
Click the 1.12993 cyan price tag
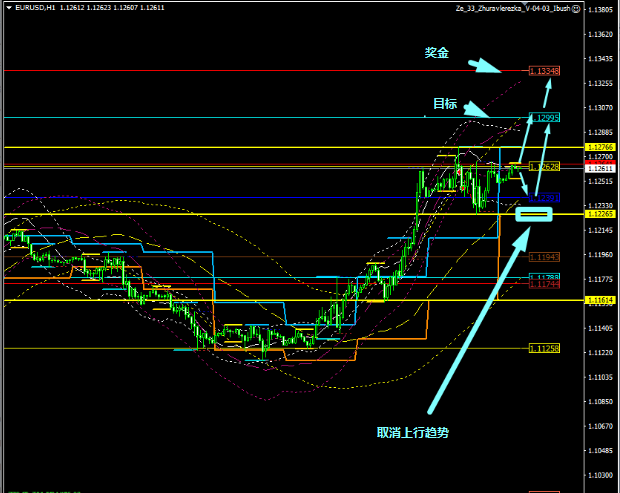click(545, 118)
